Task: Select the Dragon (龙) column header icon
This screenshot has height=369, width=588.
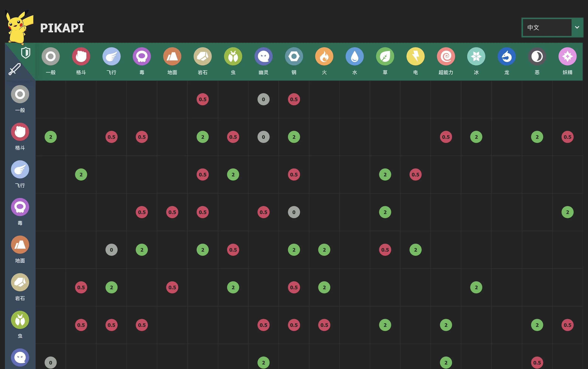Action: pyautogui.click(x=507, y=56)
